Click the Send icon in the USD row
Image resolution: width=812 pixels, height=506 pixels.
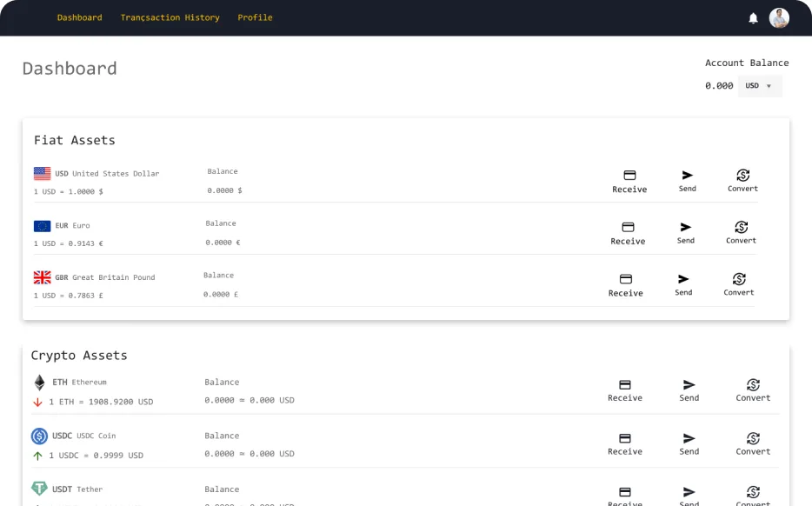click(687, 175)
